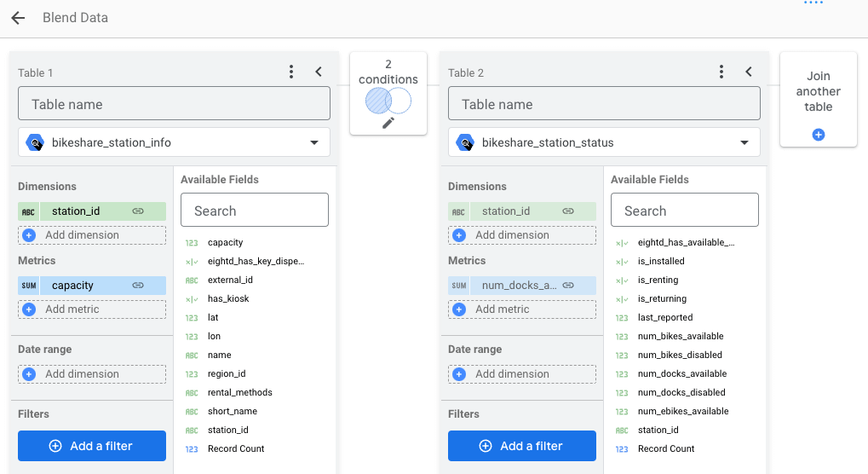
Task: Select the is_installed field
Action: pyautogui.click(x=661, y=262)
